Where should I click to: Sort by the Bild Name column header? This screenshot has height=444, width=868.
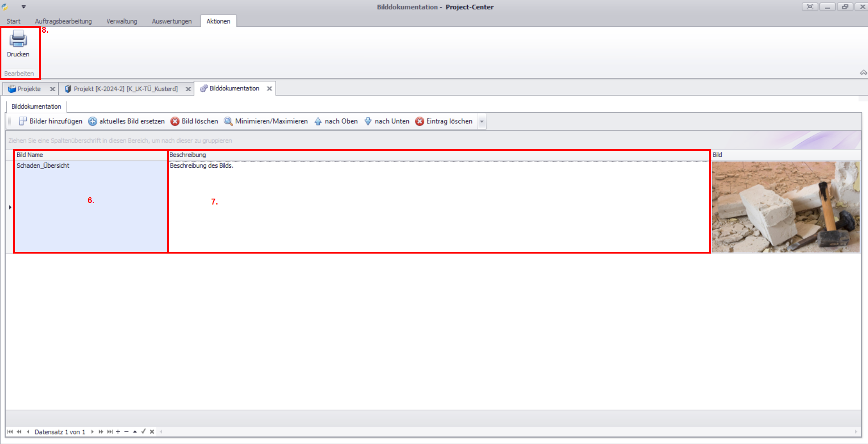pos(91,155)
